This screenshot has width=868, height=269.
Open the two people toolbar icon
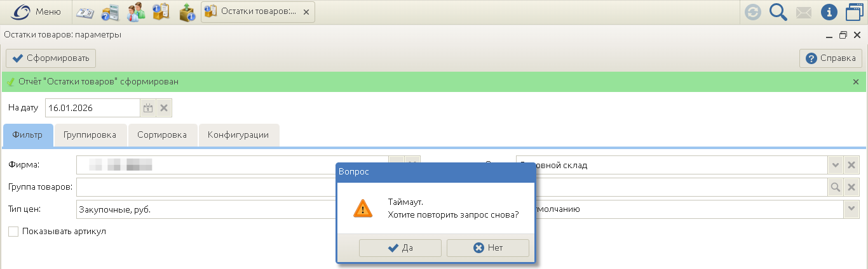136,11
